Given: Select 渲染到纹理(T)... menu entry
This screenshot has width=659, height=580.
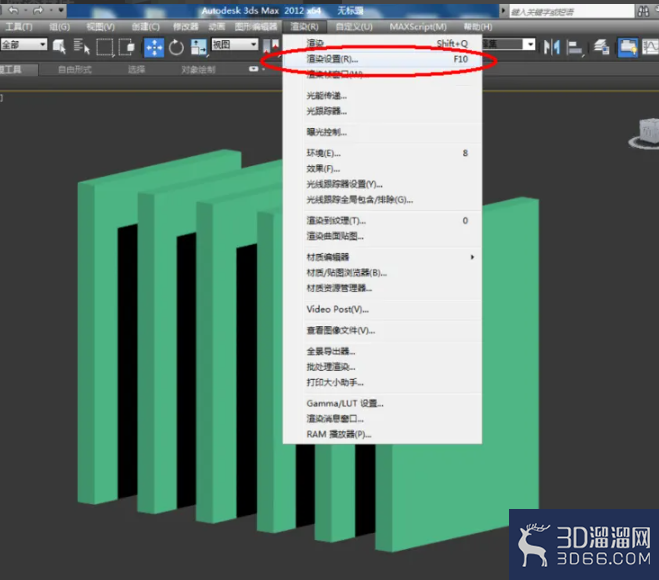Looking at the screenshot, I should tap(382, 221).
